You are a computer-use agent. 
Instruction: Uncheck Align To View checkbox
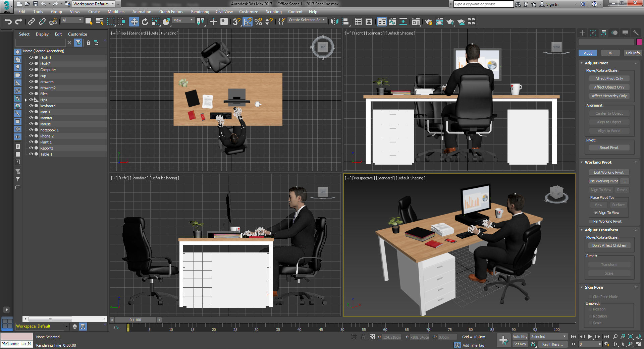pyautogui.click(x=596, y=213)
